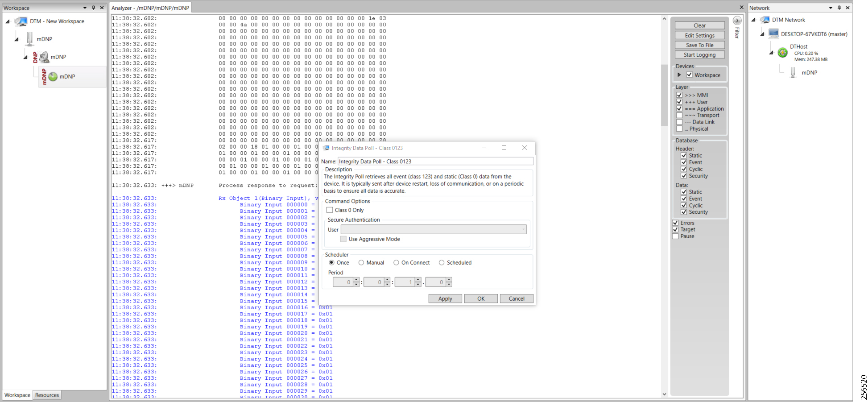Close the Analyzer tab using its X icon
Viewport: 868px width, 402px height.
pyautogui.click(x=742, y=7)
